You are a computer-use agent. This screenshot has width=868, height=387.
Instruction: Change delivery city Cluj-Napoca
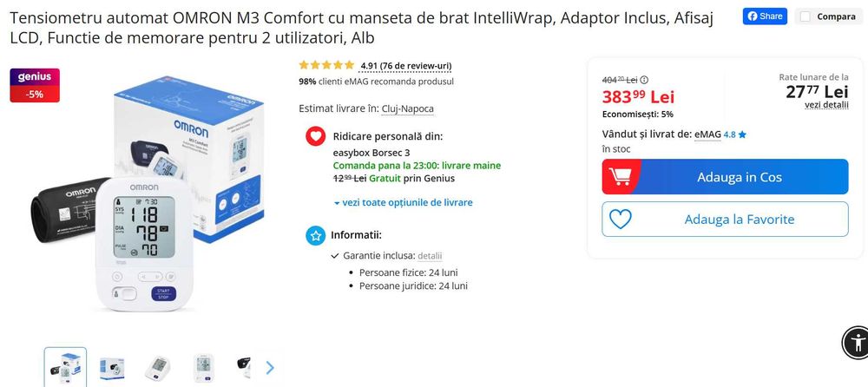[407, 108]
